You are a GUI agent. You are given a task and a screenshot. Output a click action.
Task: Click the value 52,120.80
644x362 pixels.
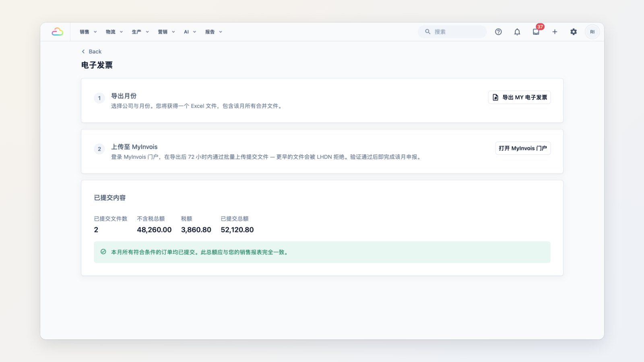(237, 230)
